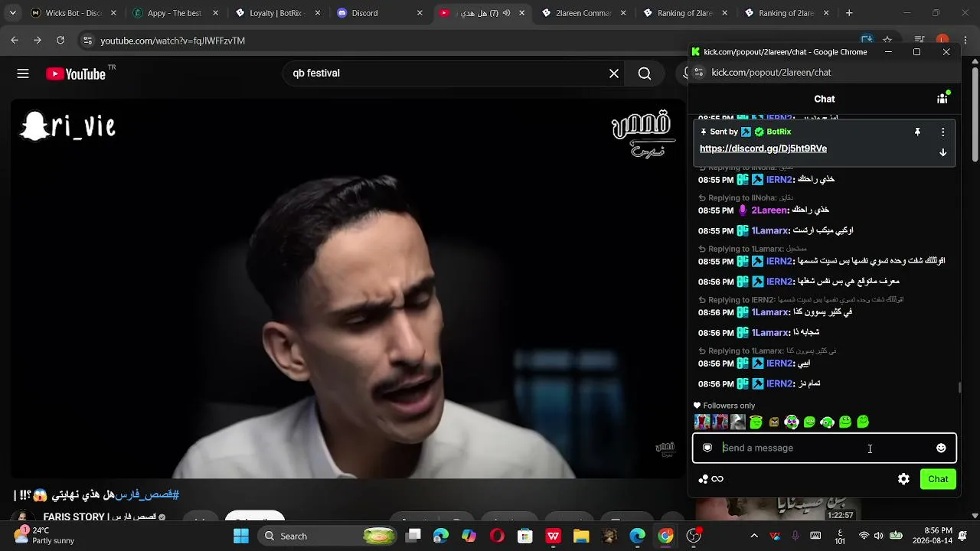
Task: Insert the purple-eyed headphones emote
Action: click(x=792, y=422)
